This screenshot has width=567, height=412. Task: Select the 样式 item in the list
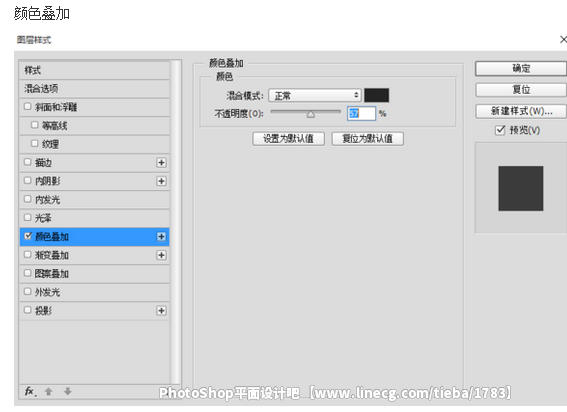click(94, 70)
